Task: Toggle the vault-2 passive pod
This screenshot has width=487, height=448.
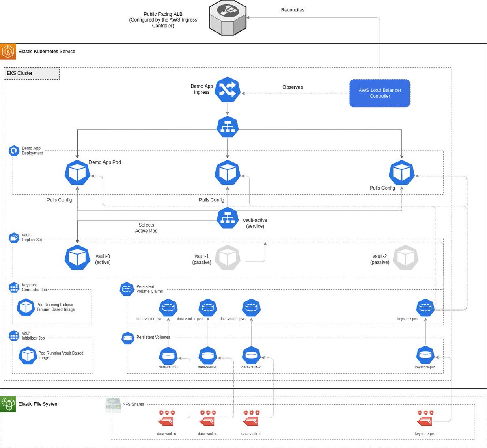Action: tap(405, 257)
